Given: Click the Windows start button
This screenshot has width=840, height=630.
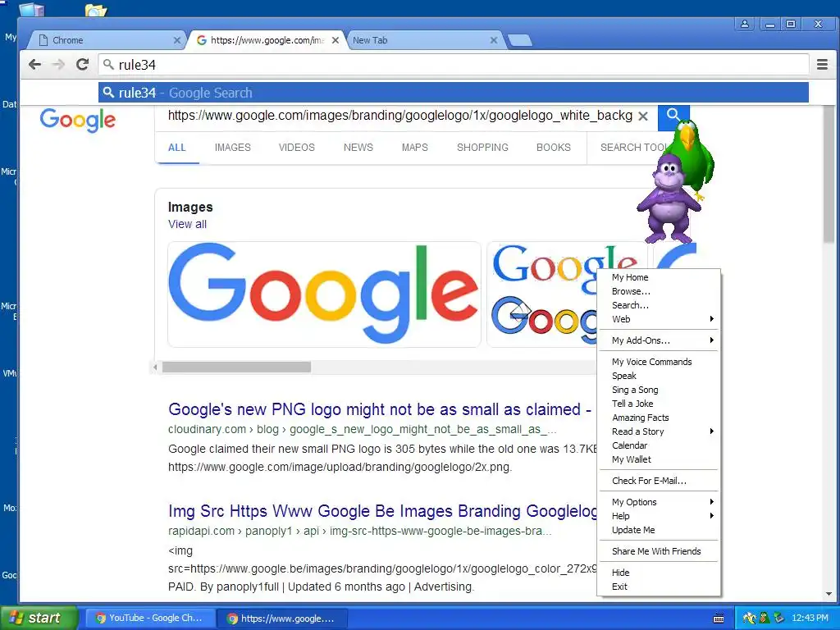Looking at the screenshot, I should tap(39, 619).
